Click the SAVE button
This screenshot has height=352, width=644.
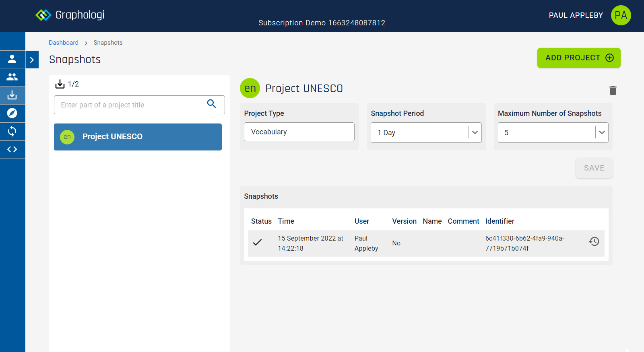594,168
